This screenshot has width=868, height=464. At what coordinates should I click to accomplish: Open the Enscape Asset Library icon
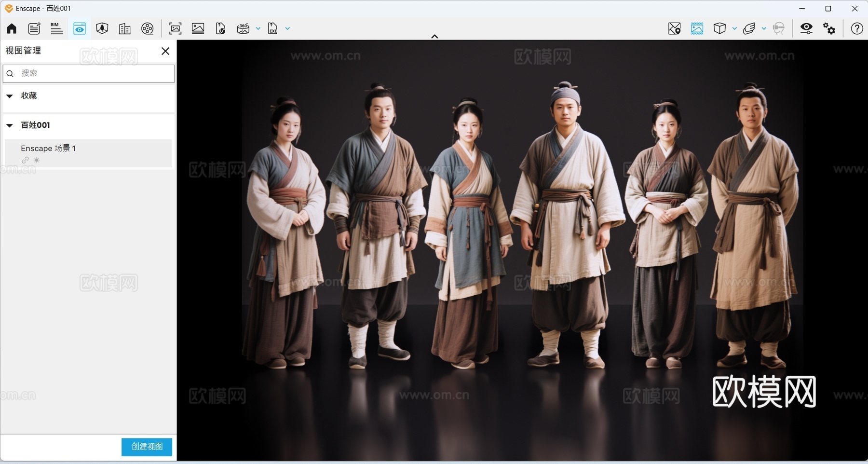(102, 28)
